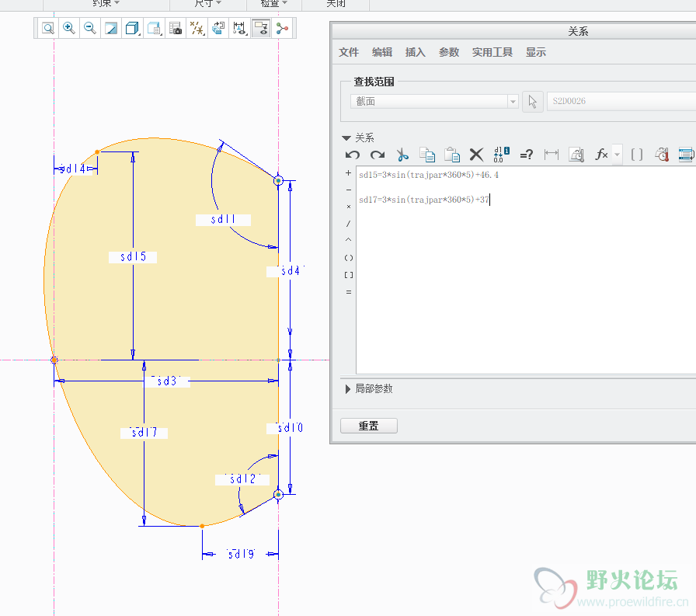Insert minus operator from side column
The width and height of the screenshot is (696, 616).
pos(349,190)
